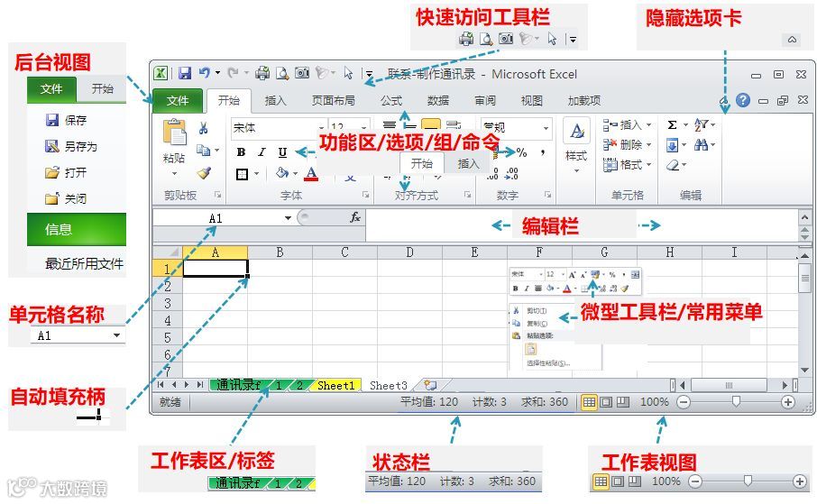
Task: Open the Undo history dropdown arrow
Action: (x=218, y=73)
